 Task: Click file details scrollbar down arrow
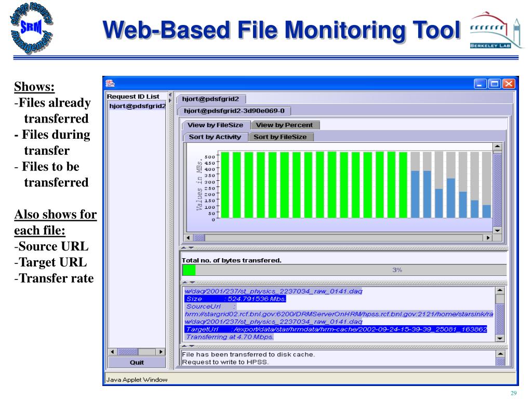point(500,338)
